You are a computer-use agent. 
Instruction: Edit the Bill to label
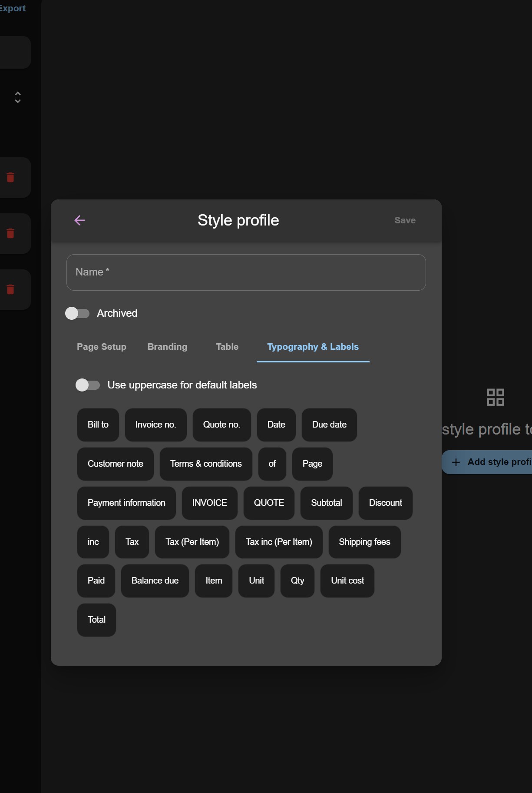(98, 425)
